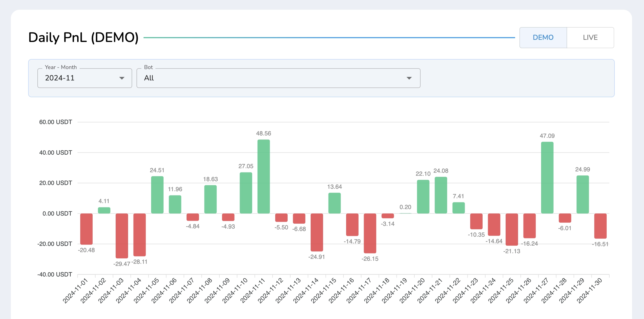Click the red -10.35 bar for 2024-11-23
Image resolution: width=644 pixels, height=319 pixels.
click(x=476, y=221)
